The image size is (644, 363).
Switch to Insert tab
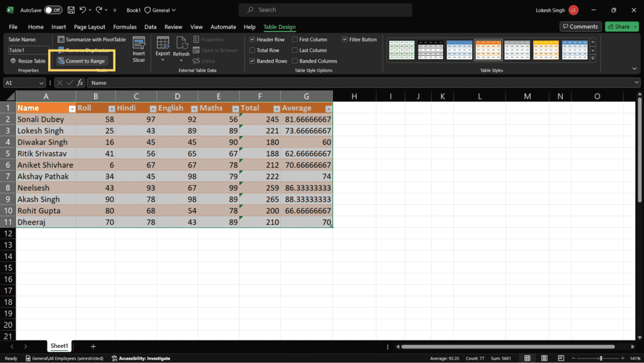pyautogui.click(x=59, y=26)
